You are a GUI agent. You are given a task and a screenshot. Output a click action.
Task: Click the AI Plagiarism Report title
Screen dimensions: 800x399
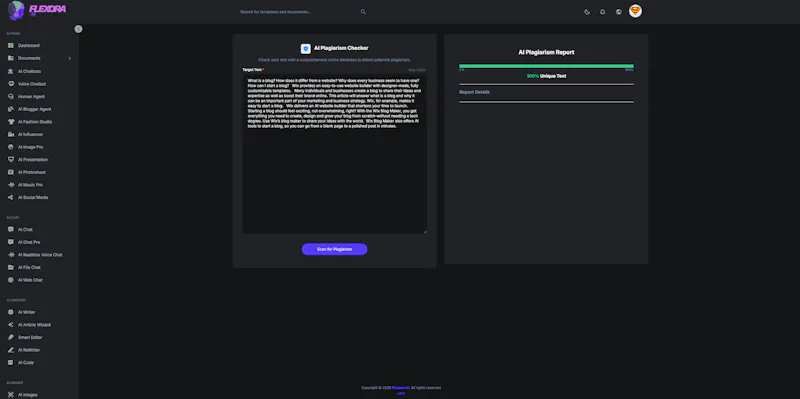click(546, 52)
